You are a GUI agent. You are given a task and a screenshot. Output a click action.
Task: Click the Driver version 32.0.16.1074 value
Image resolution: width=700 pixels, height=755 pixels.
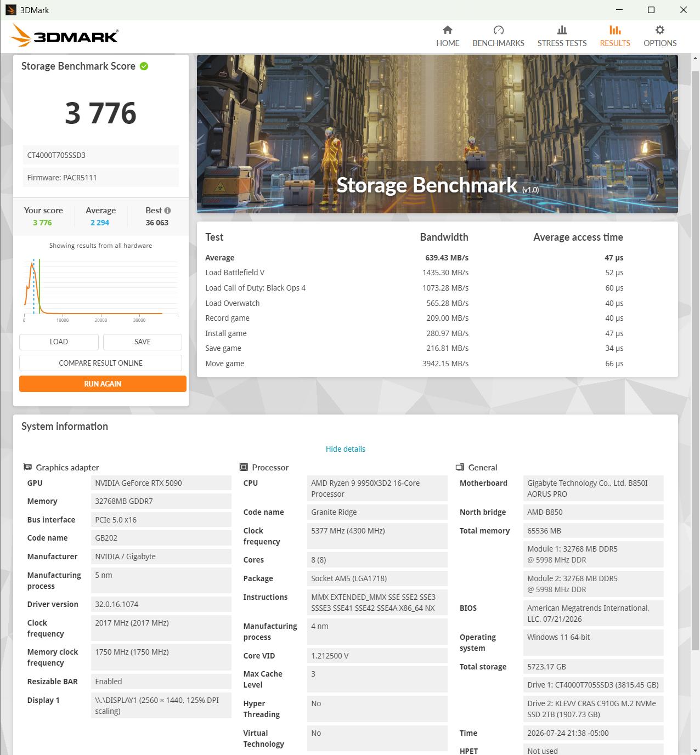161,604
